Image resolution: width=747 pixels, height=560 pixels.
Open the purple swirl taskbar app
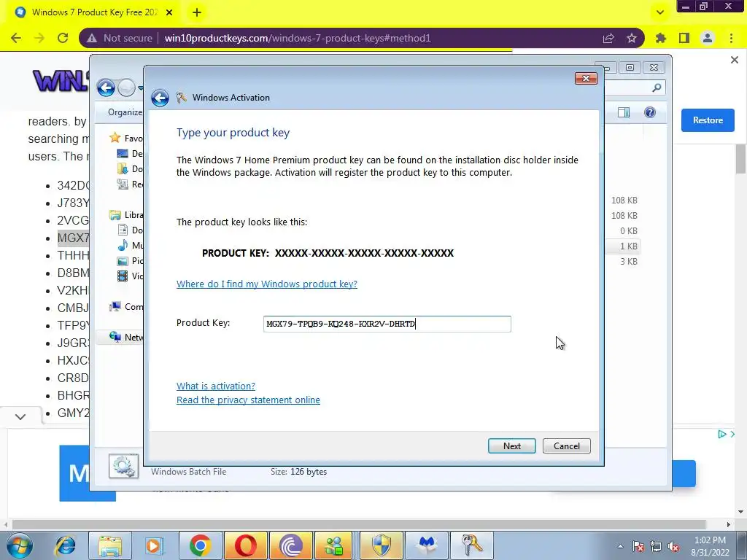point(291,545)
